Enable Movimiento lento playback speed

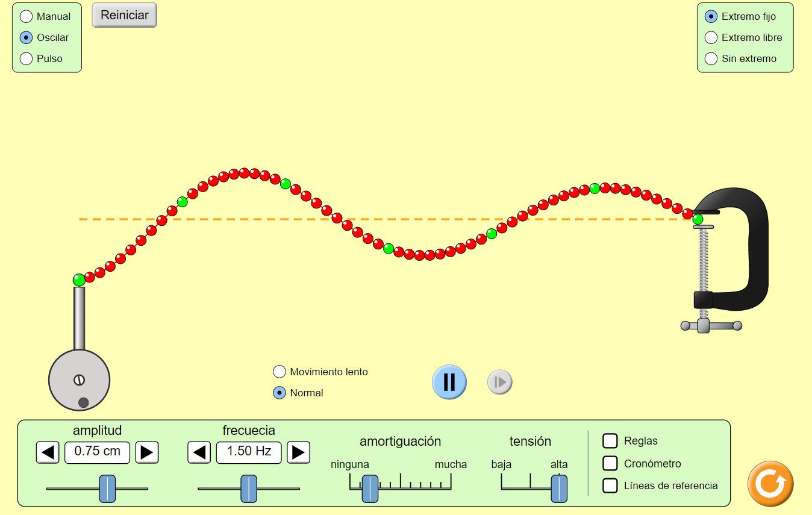(x=279, y=372)
